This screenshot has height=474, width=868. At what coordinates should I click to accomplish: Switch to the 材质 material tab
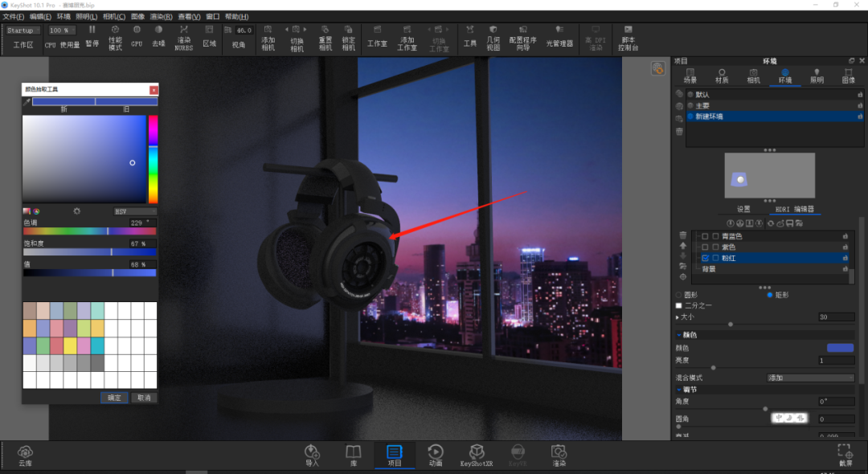(x=722, y=76)
